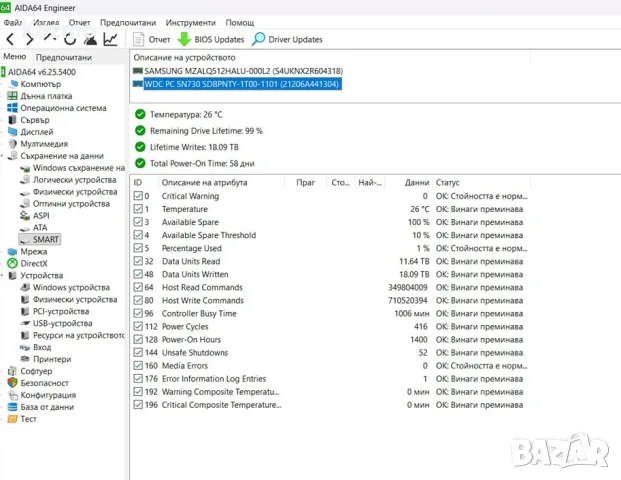Screen dimensions: 621x480
Task: Toggle Unsafe Shutdowns checkbox
Action: click(138, 352)
